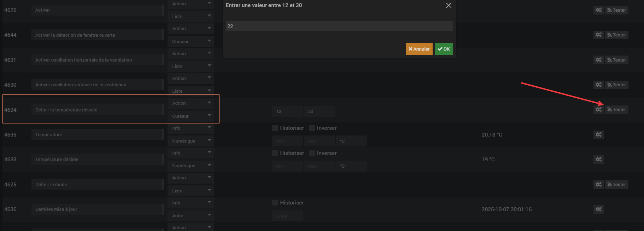Open the Numérique subtype dropdown for row 4635
The height and width of the screenshot is (231, 644).
click(x=191, y=141)
